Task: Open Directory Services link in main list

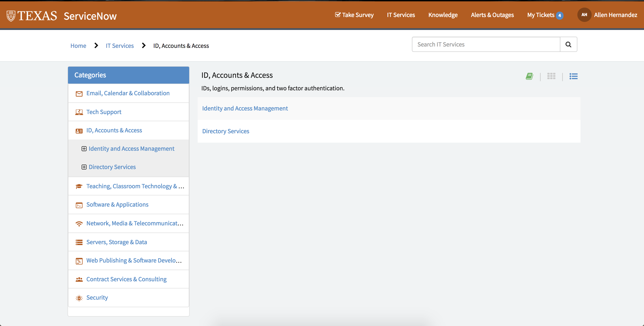Action: [225, 131]
